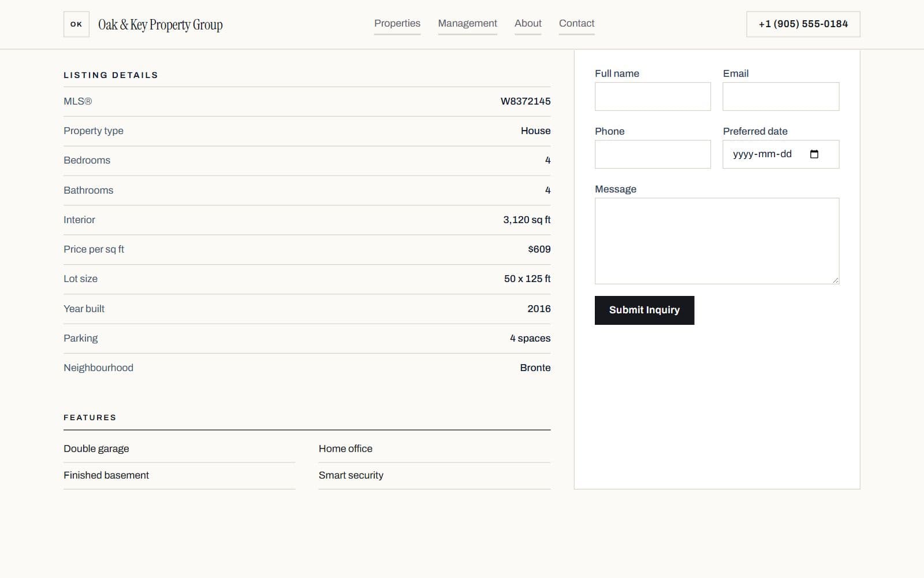
Task: Click the Preferred date label
Action: [x=755, y=131]
